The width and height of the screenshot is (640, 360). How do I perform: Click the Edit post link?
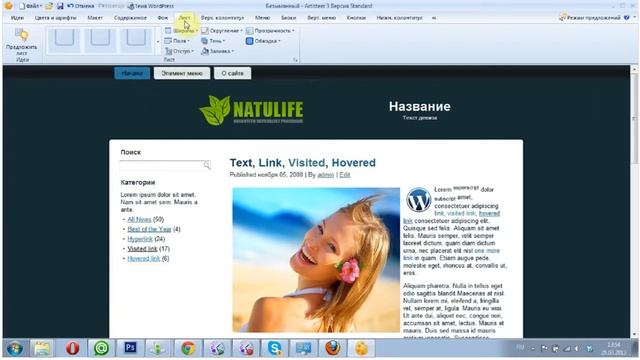[x=345, y=175]
